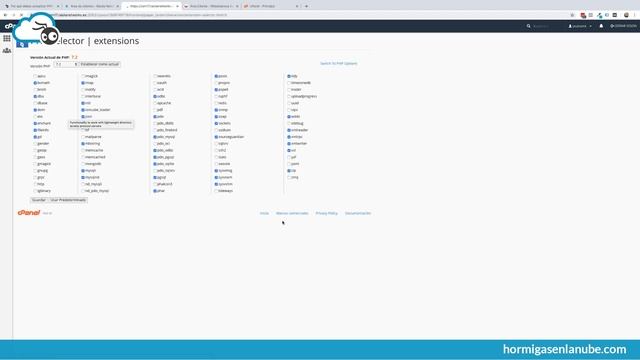Viewport: 640px width, 360px height.
Task: Close the active cPanel browser tab
Action: (177, 6)
